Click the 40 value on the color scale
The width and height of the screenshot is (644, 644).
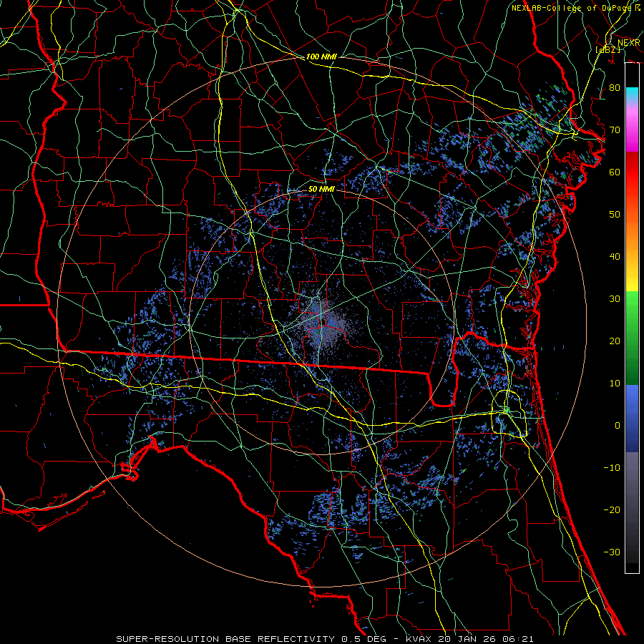coord(615,257)
